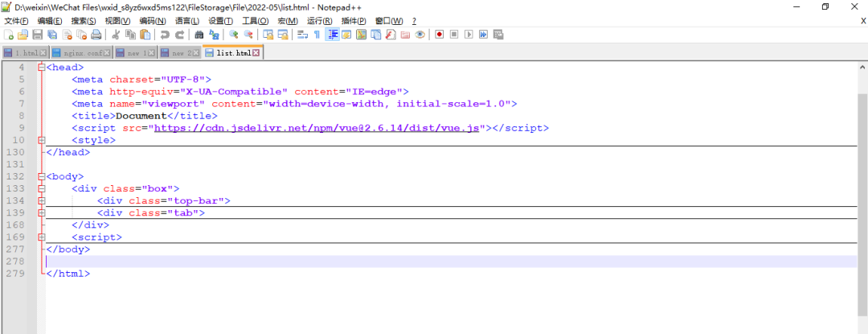Collapse the body fold on line 132
868x334 pixels.
pyautogui.click(x=41, y=177)
